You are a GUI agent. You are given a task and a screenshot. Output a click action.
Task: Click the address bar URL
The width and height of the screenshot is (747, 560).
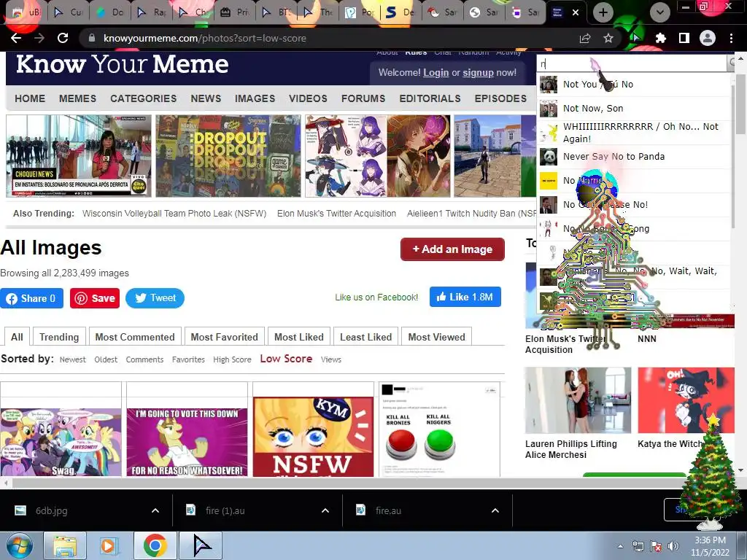[x=205, y=38]
